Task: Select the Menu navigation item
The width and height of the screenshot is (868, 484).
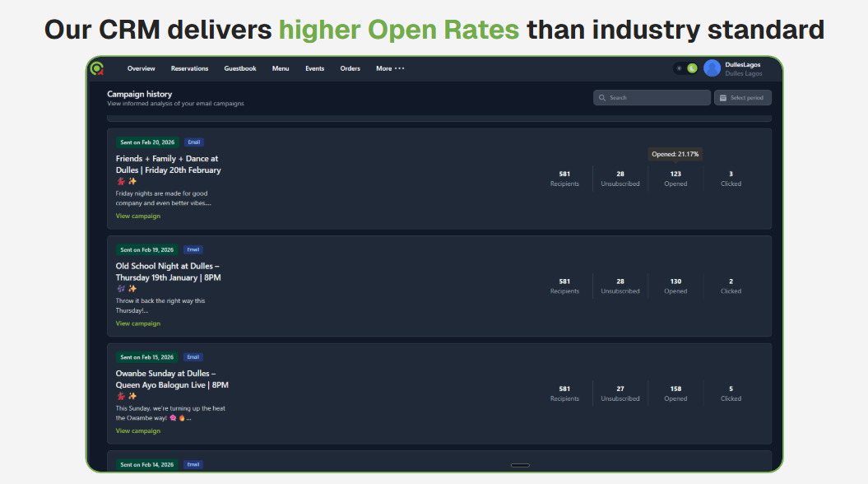Action: pyautogui.click(x=281, y=68)
